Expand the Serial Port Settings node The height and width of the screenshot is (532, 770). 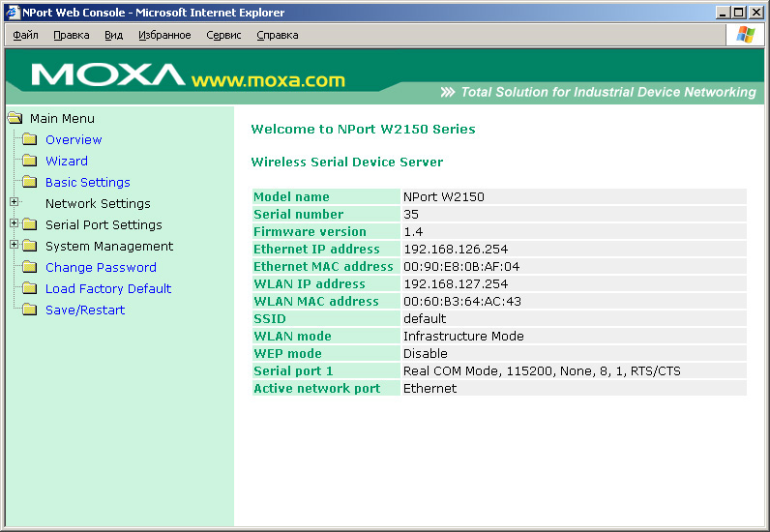click(x=15, y=223)
